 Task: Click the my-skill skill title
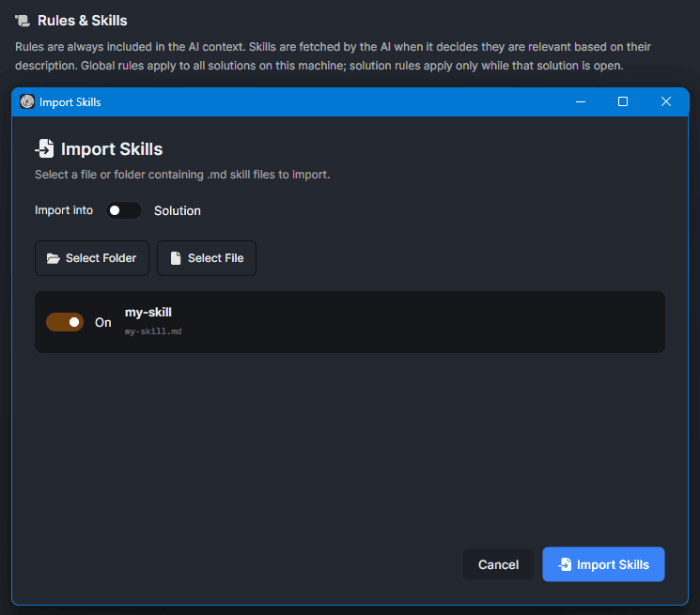(x=148, y=312)
